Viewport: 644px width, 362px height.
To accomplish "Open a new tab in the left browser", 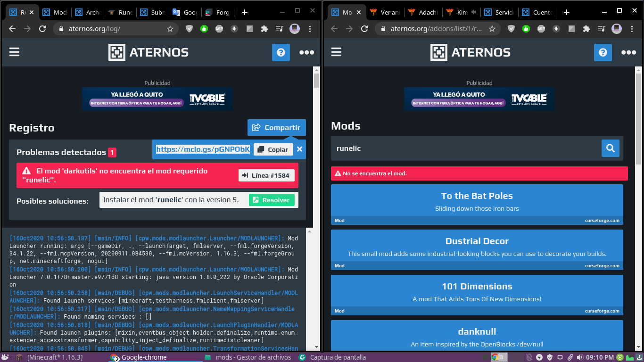I will coord(244,12).
